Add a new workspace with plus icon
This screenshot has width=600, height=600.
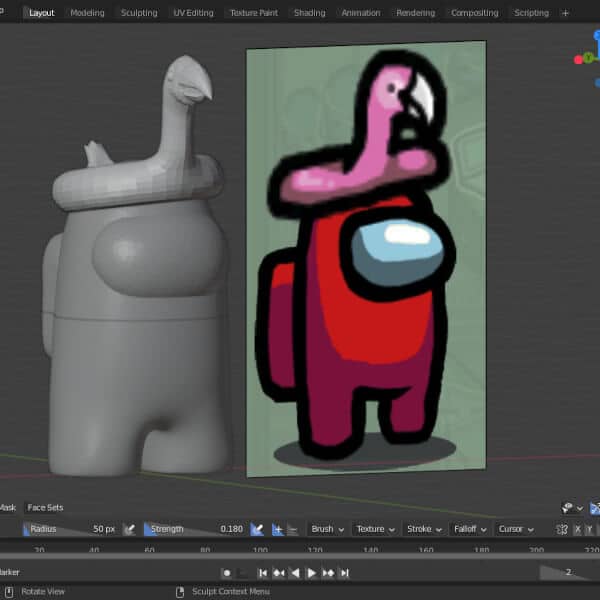[565, 13]
